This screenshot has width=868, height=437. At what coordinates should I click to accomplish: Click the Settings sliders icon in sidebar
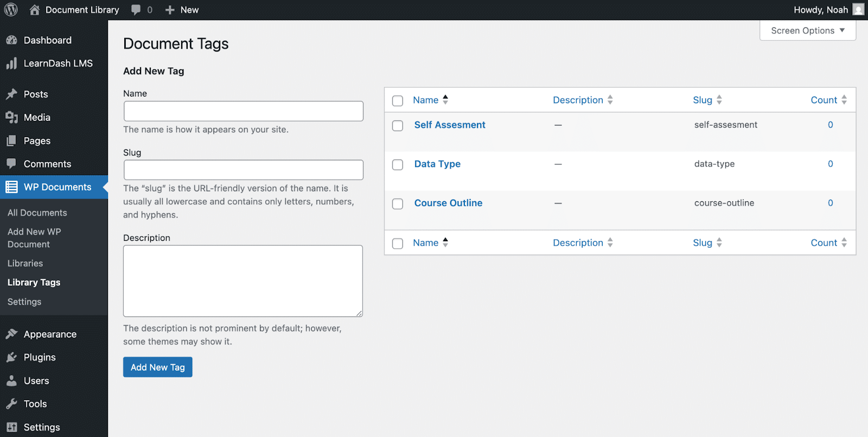(11, 427)
